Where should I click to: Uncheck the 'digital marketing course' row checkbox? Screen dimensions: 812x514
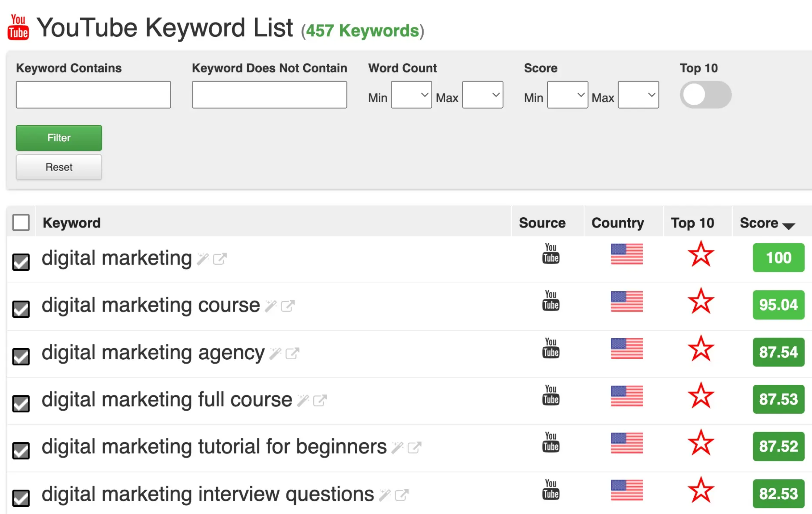tap(21, 309)
